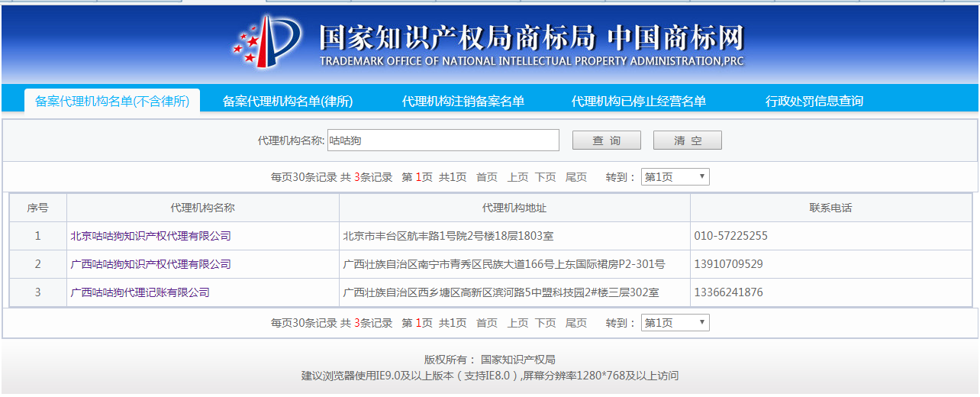The height and width of the screenshot is (397, 980).
Task: Click the Beijing address 北京市丰台区航丰路1号院 cell
Action: (514, 236)
